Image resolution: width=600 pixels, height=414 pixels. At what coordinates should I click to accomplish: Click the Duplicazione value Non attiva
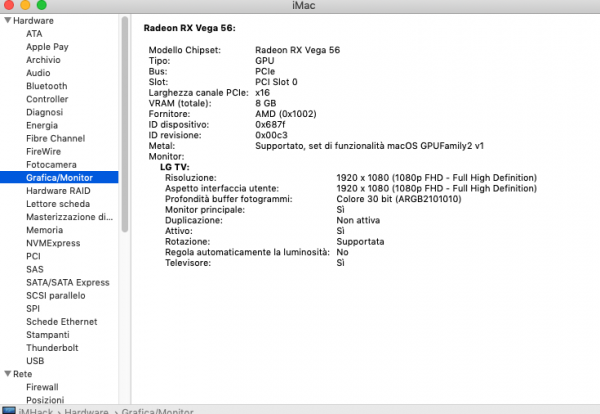tap(358, 220)
